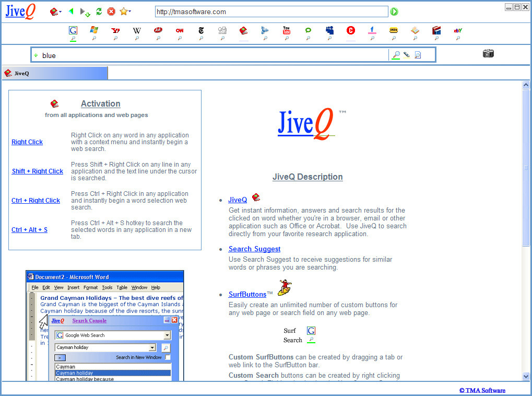Focus the address bar showing tmasoftware.com

coord(271,11)
